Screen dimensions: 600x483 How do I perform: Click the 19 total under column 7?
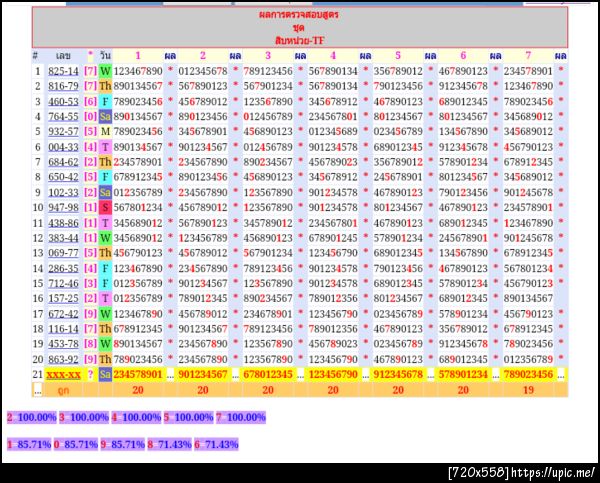528,390
